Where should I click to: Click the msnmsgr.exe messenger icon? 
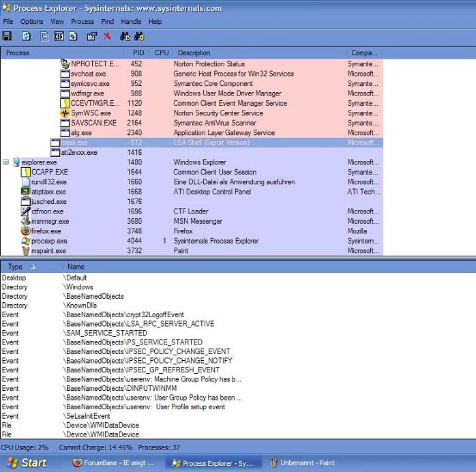coord(25,221)
